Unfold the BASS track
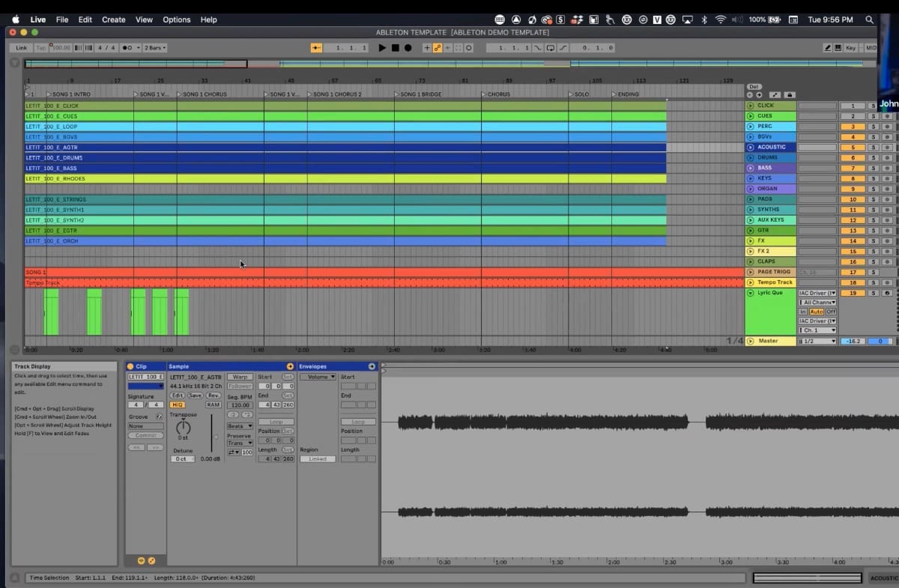Screen dimensions: 899x588 (751, 168)
